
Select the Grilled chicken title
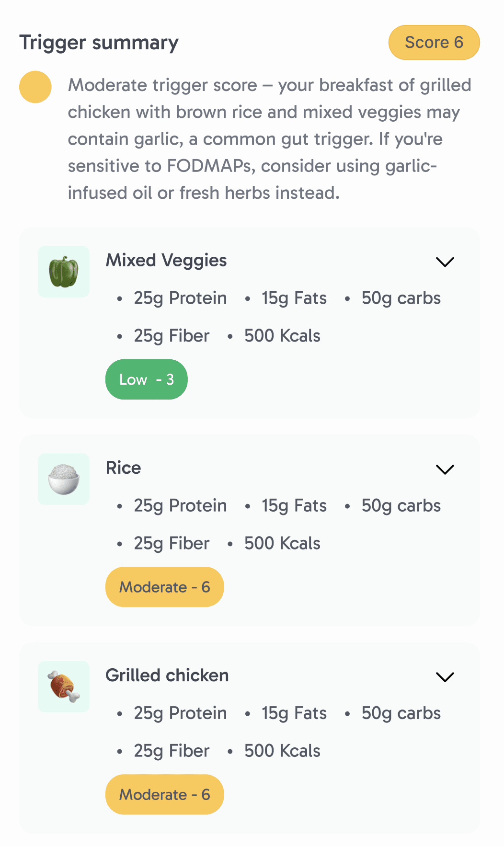coord(167,675)
